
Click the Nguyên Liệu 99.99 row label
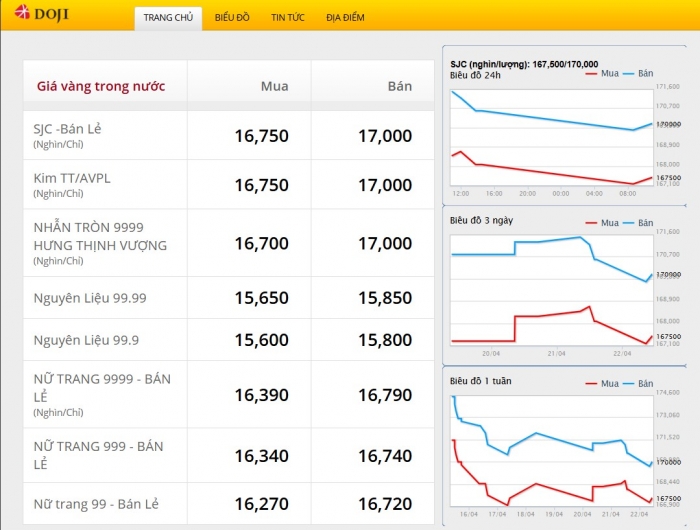(90, 297)
